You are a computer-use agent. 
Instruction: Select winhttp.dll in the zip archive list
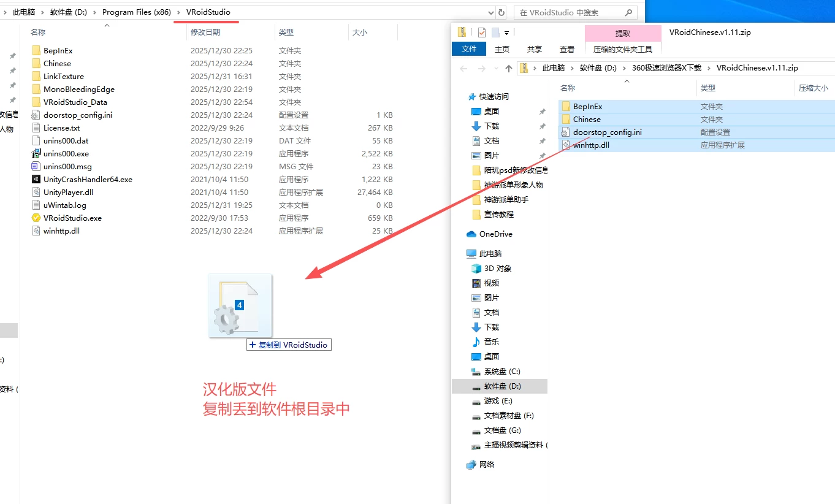point(591,145)
